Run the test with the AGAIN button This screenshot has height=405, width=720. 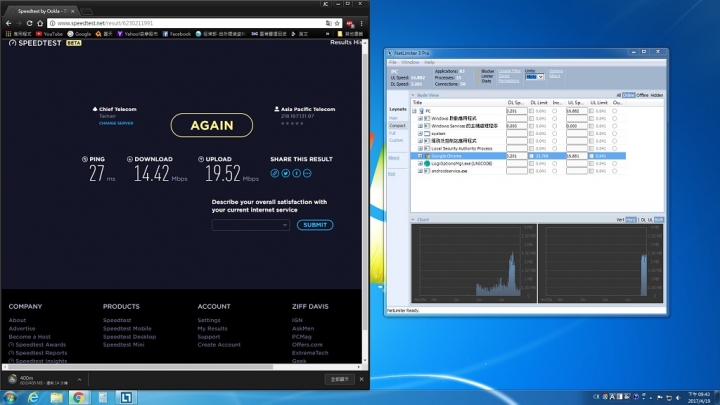[x=212, y=125]
